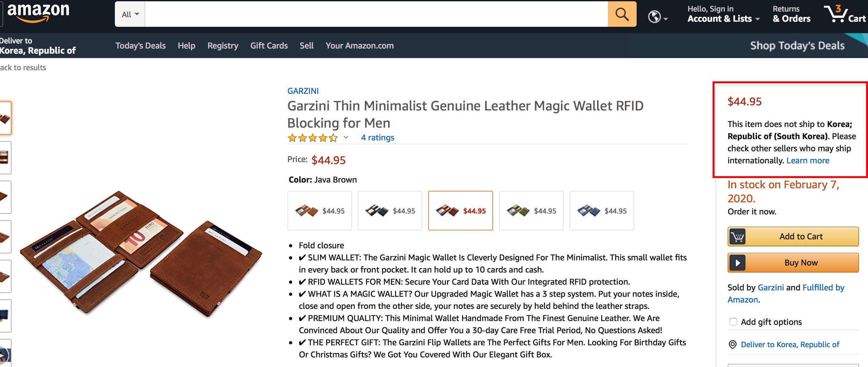Check the Add gift options box

733,322
